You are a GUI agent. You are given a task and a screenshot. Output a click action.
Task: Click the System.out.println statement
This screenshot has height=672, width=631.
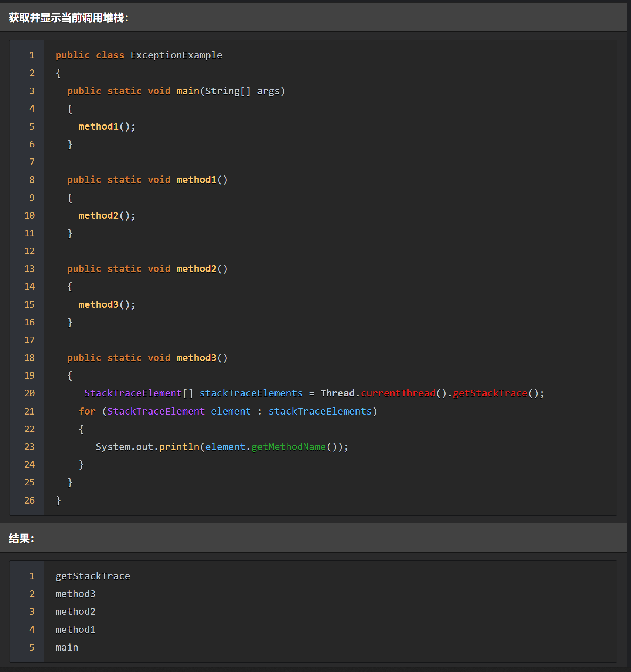[147, 447]
